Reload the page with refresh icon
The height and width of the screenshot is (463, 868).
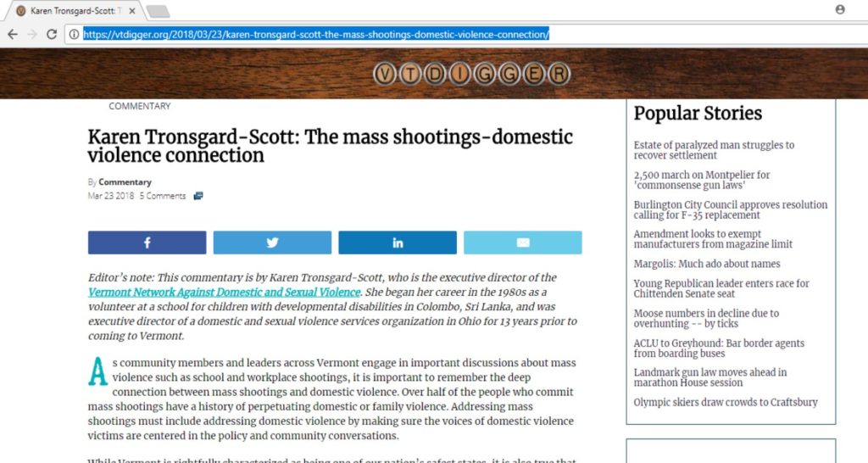tap(52, 34)
